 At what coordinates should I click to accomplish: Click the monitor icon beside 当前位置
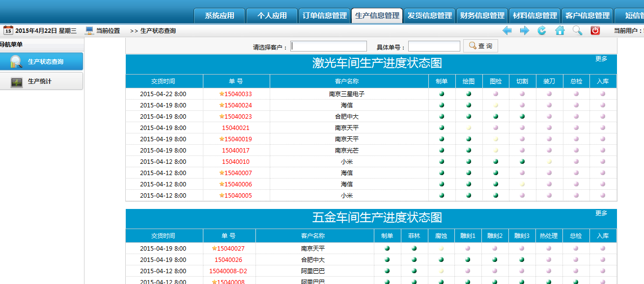(89, 30)
